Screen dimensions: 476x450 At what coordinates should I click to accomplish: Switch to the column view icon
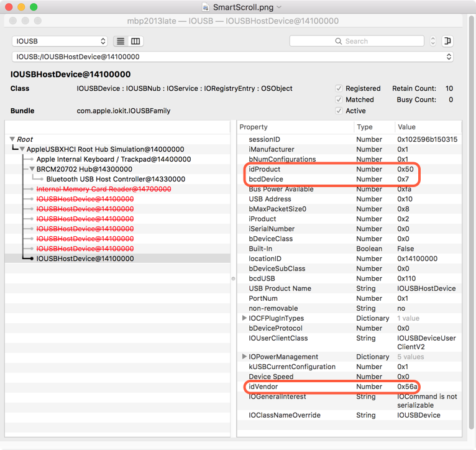tap(135, 41)
